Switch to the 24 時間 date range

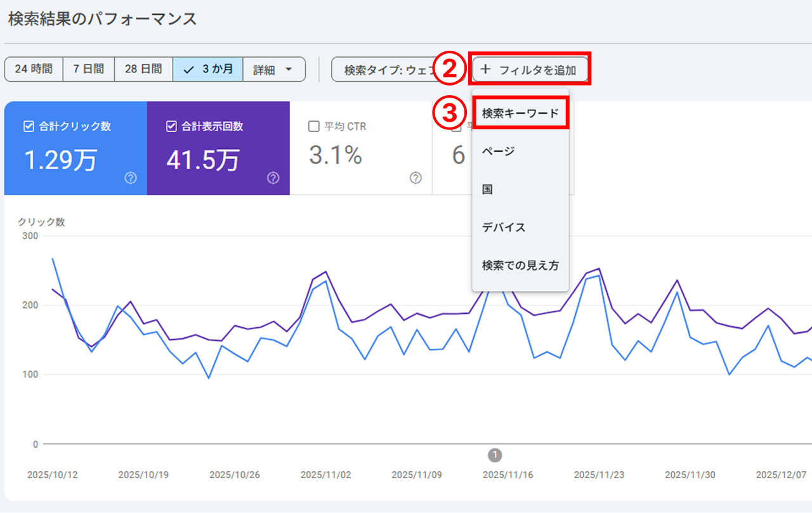pyautogui.click(x=34, y=69)
